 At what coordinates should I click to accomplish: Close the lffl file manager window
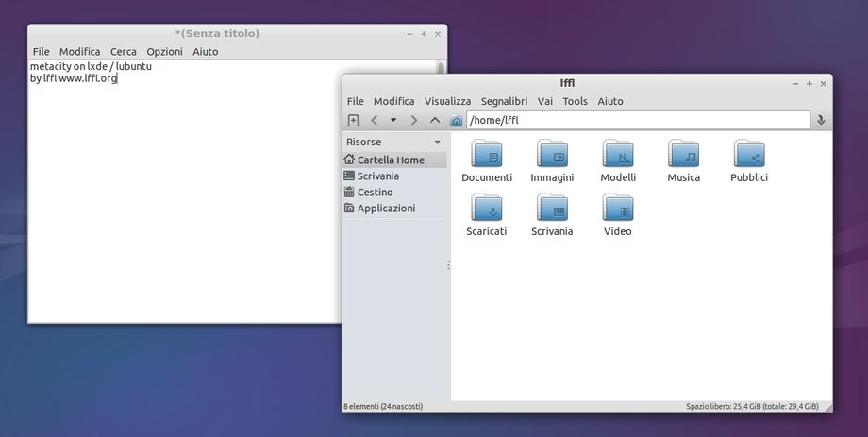pos(823,84)
